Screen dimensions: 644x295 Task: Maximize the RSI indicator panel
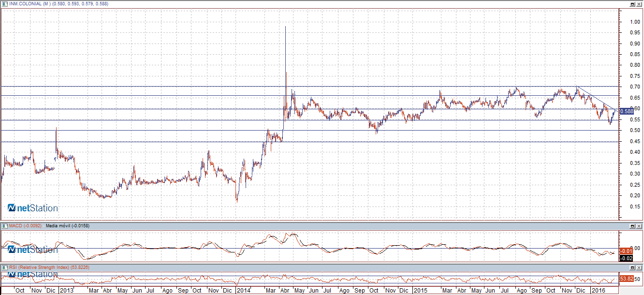632,267
